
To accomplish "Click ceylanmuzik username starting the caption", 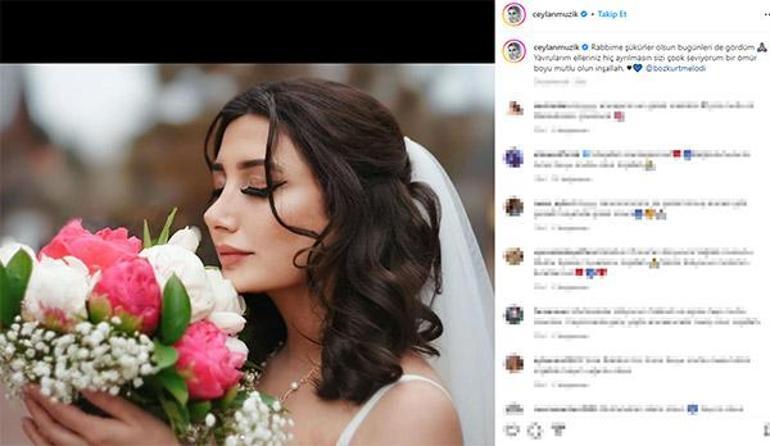I will click(556, 47).
